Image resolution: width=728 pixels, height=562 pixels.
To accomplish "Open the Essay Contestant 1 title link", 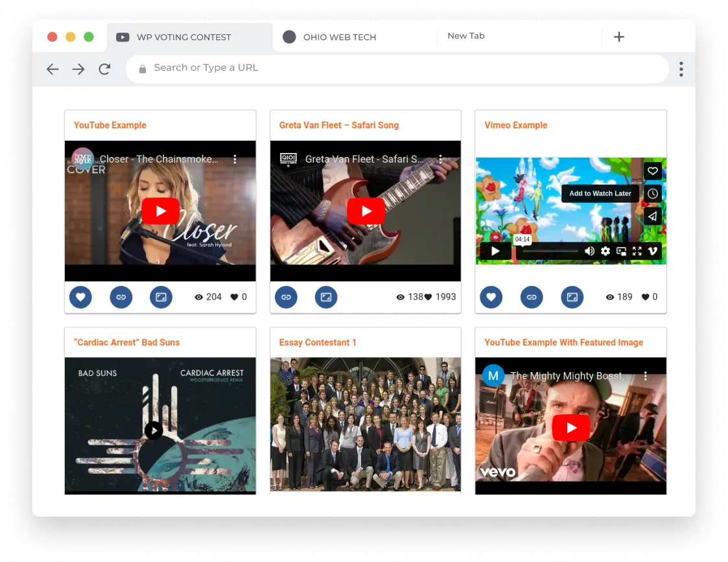I will pyautogui.click(x=318, y=342).
